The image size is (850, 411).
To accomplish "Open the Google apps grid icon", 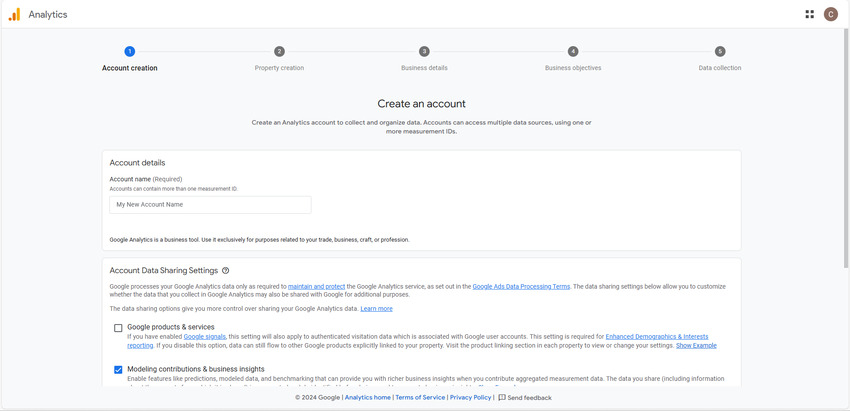I will coord(809,14).
